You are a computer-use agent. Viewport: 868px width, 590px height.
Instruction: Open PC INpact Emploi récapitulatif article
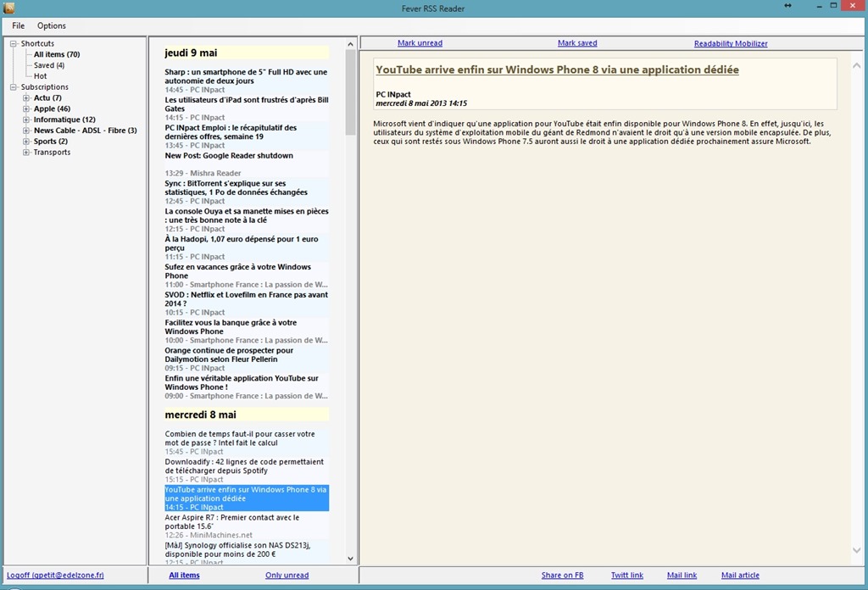[247, 136]
